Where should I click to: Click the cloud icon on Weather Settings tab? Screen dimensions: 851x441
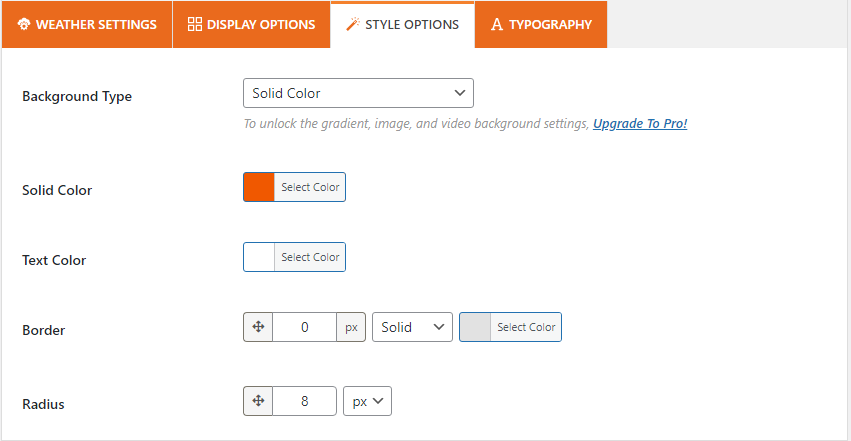(x=24, y=24)
